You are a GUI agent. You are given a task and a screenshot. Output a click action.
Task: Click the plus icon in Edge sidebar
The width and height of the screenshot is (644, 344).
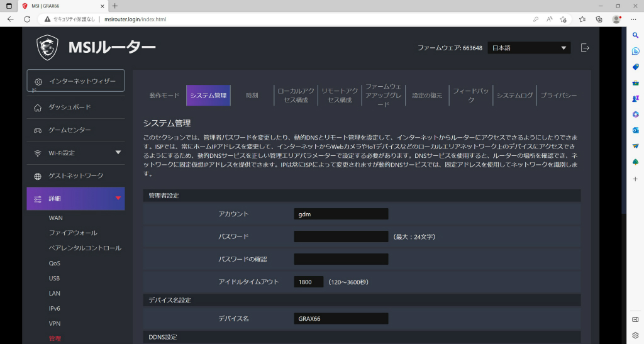pyautogui.click(x=635, y=179)
